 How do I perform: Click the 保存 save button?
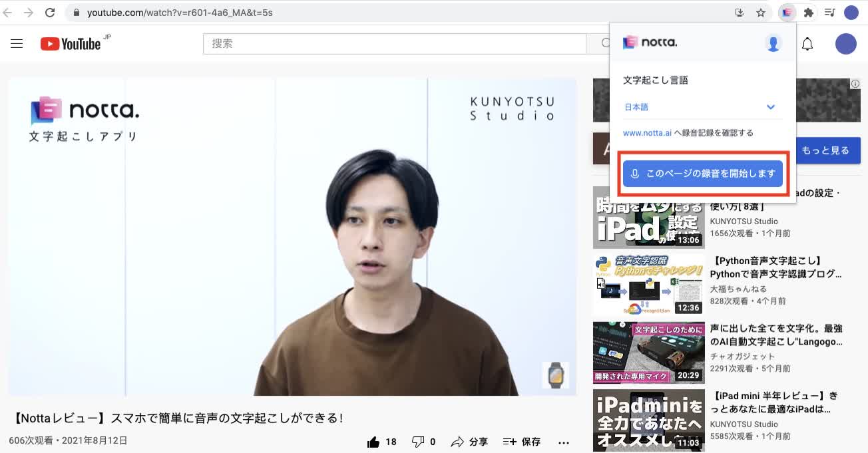[521, 442]
